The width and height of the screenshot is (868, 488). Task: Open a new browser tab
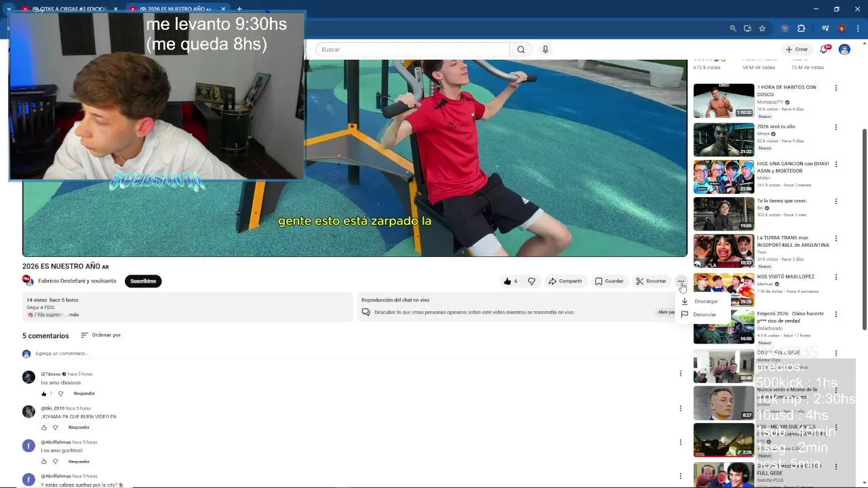pos(239,9)
